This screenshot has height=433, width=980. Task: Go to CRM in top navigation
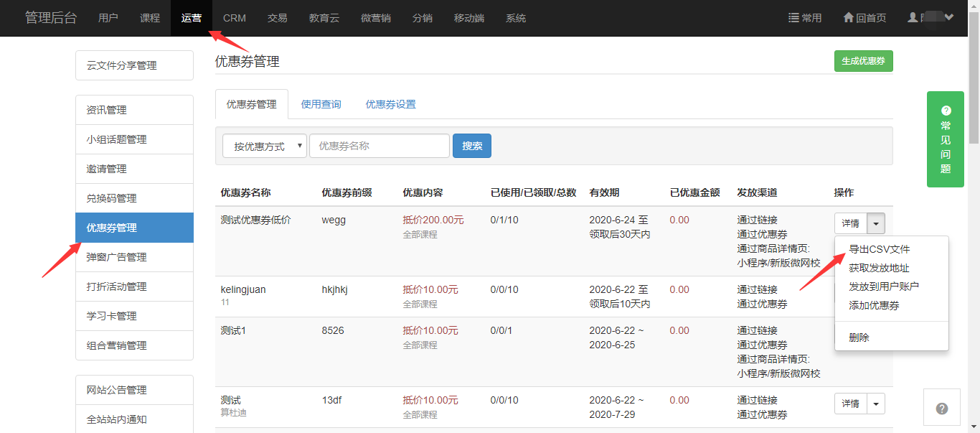[x=235, y=18]
